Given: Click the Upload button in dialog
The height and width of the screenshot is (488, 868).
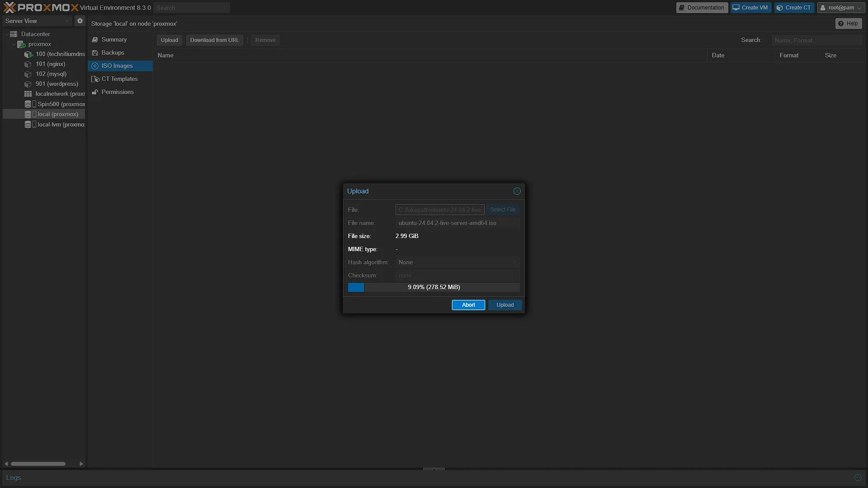Looking at the screenshot, I should [x=505, y=305].
